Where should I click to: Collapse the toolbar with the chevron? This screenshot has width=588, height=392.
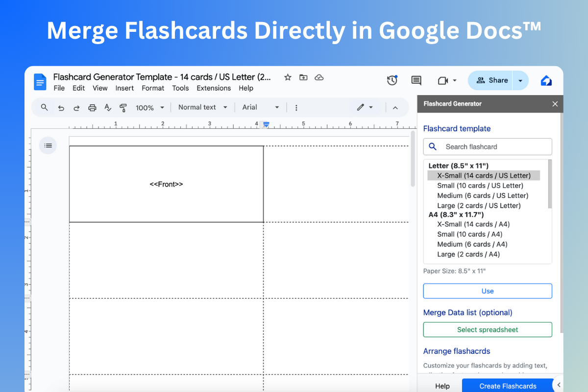(395, 107)
